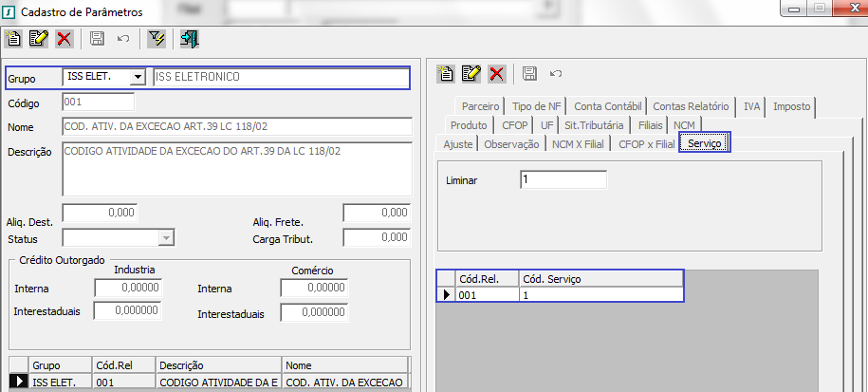Click Industria Interestaduais credit field
The height and width of the screenshot is (392, 868).
click(127, 311)
